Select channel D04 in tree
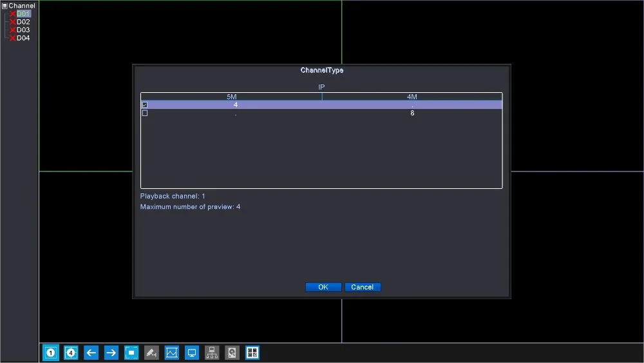644x363 pixels. [x=23, y=38]
